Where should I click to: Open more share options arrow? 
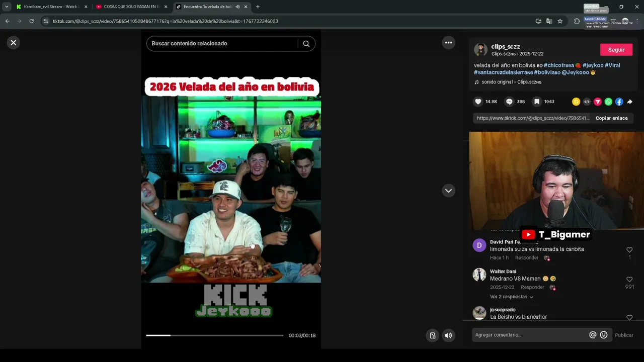629,102
